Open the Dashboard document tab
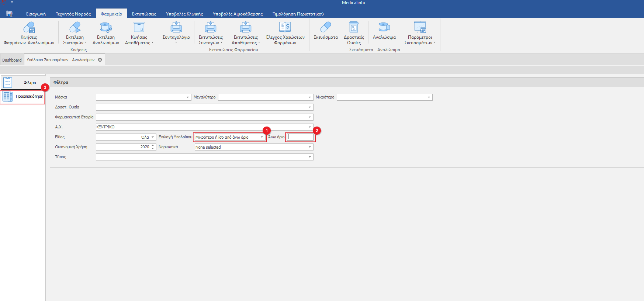The width and height of the screenshot is (644, 301). (12, 60)
